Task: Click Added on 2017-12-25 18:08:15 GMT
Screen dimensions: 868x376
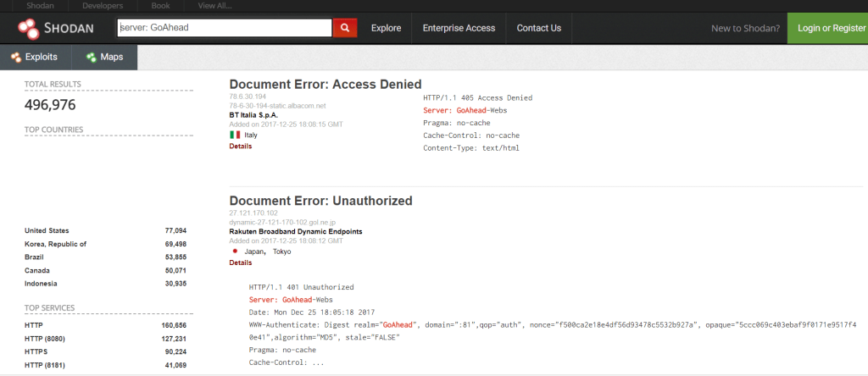Action: 286,124
